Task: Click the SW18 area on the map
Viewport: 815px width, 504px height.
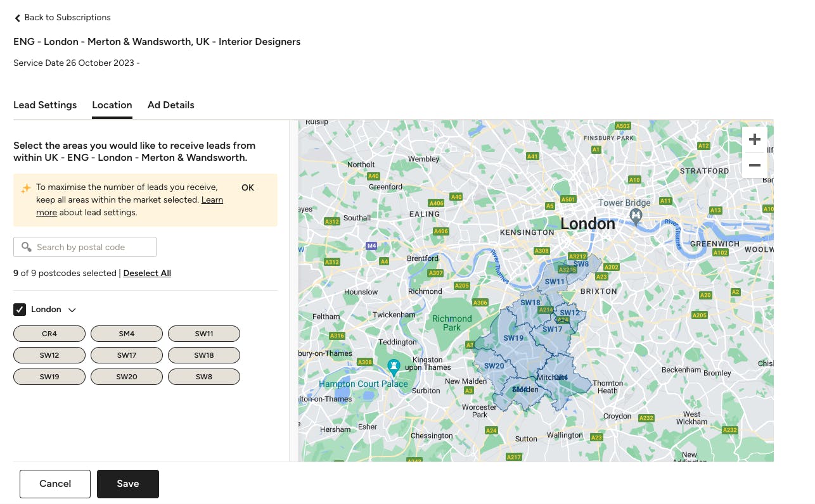Action: pyautogui.click(x=530, y=303)
